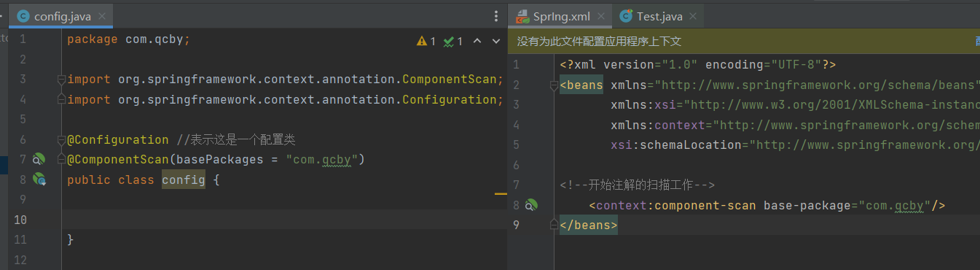Collapse the beans element fold in Spring.xml
Viewport: 980px width, 270px height.
(554, 85)
